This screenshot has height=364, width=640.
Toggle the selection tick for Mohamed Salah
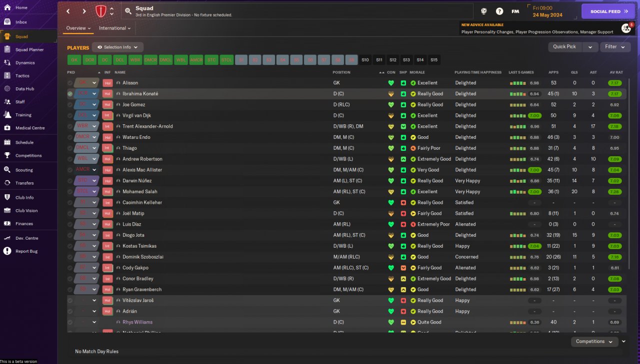[70, 192]
